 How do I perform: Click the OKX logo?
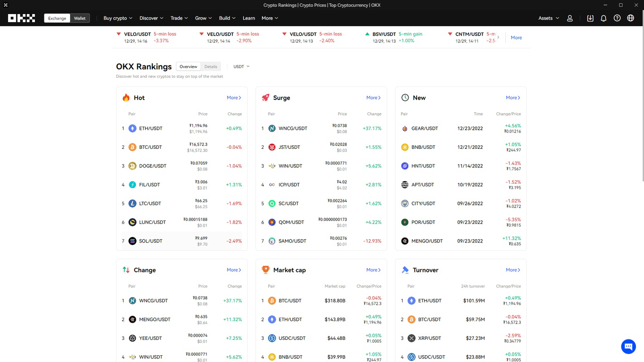click(x=21, y=18)
